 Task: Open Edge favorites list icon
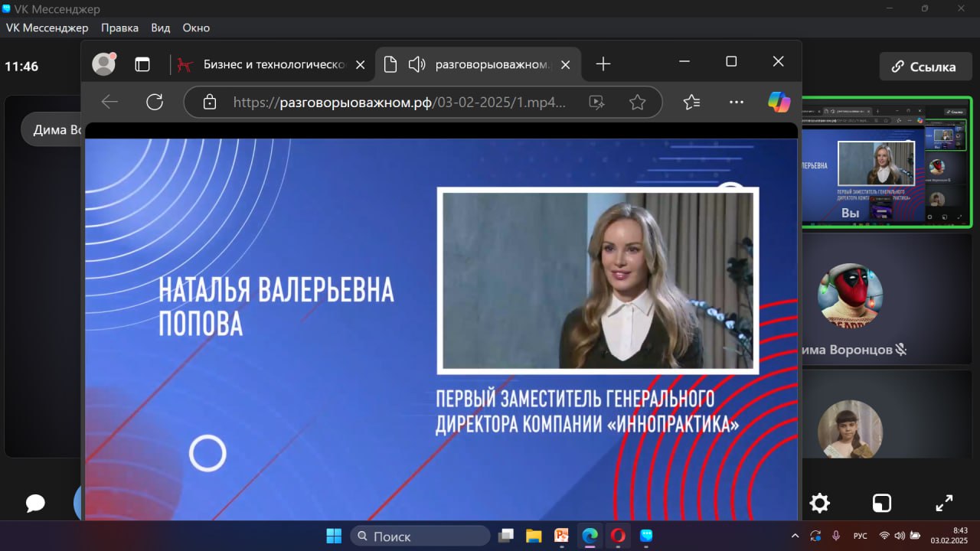pos(691,102)
